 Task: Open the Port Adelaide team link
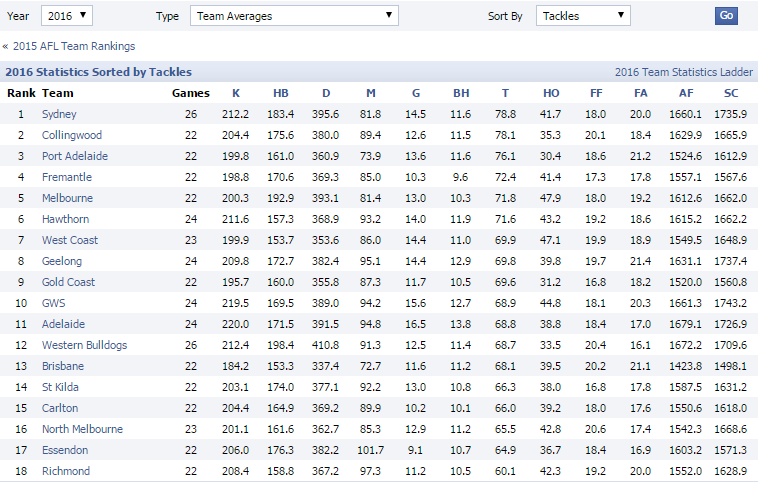click(x=75, y=156)
